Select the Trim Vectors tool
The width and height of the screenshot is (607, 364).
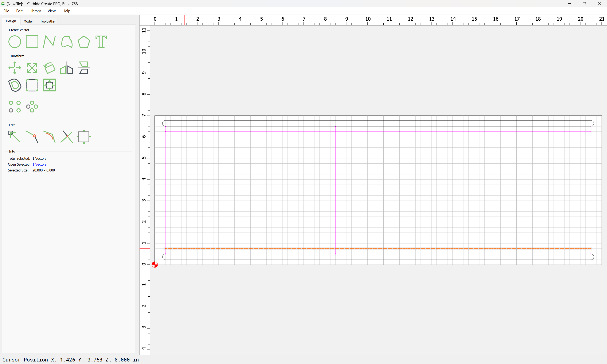click(67, 137)
